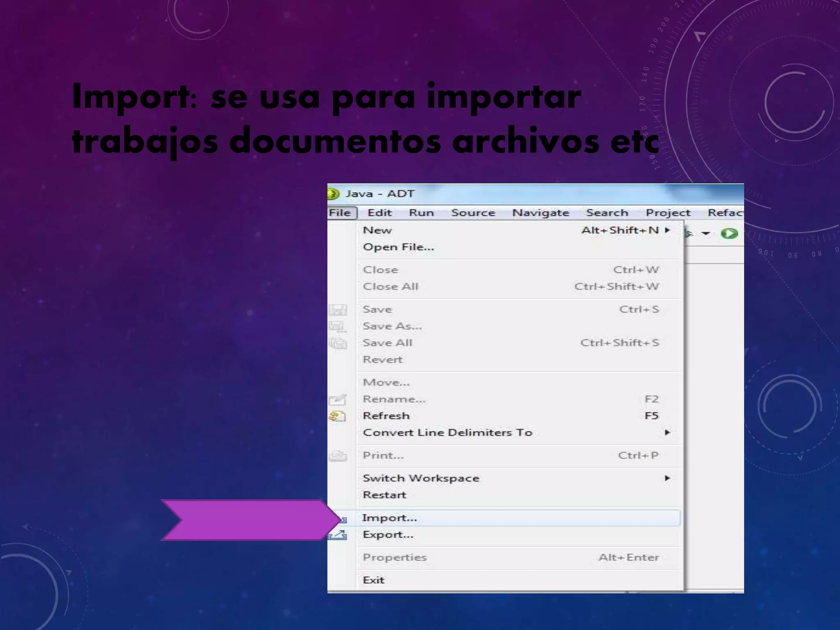This screenshot has width=840, height=630.
Task: Open the Refactor menu
Action: click(725, 213)
